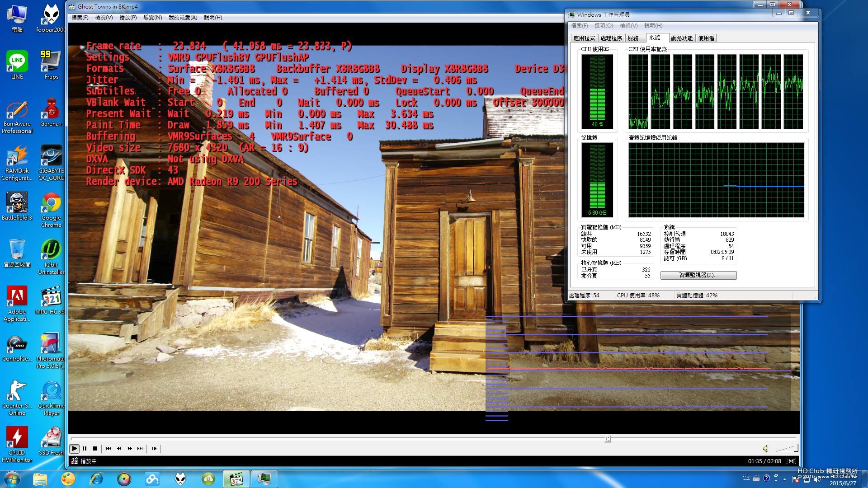The image size is (868, 488).
Task: Open the 檢視(V) menu in MPC-HC
Action: click(x=104, y=18)
